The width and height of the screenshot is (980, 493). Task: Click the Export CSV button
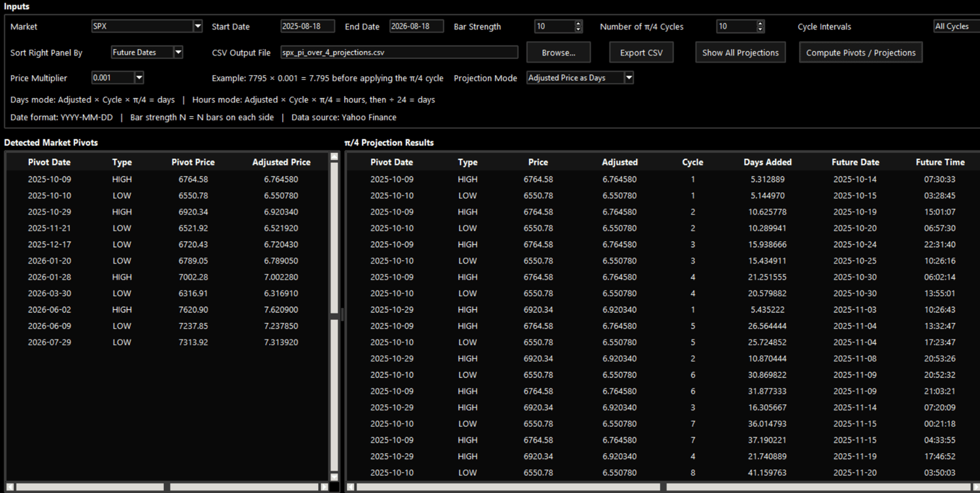pos(642,52)
